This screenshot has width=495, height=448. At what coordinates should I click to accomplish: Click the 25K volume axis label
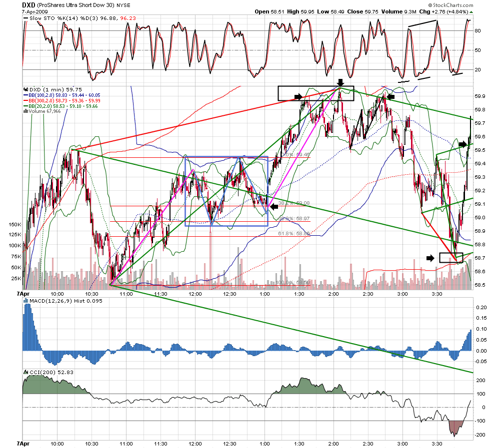[x=16, y=278]
